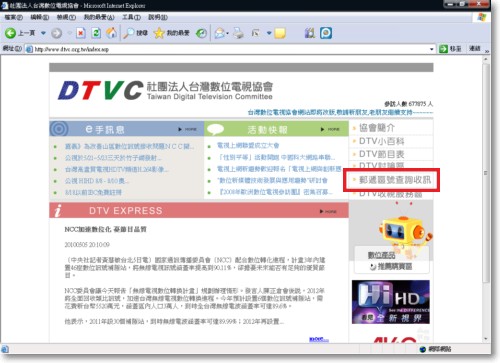This screenshot has width=500, height=363.
Task: Open the Forward button history dropdown
Action: click(69, 33)
